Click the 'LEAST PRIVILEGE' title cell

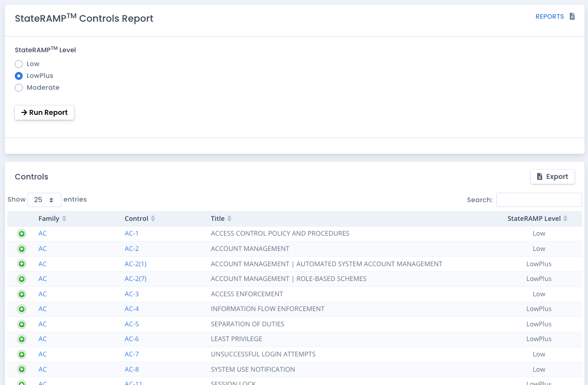click(236, 339)
